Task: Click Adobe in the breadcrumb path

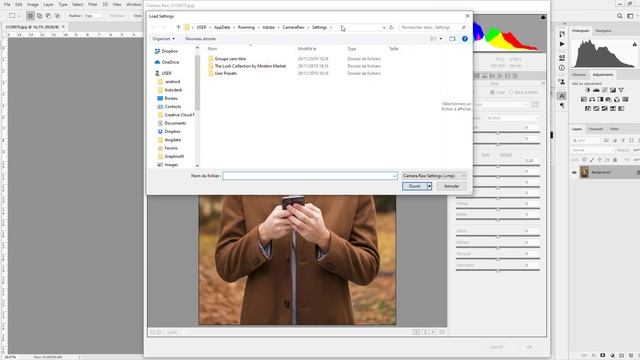Action: [x=269, y=27]
